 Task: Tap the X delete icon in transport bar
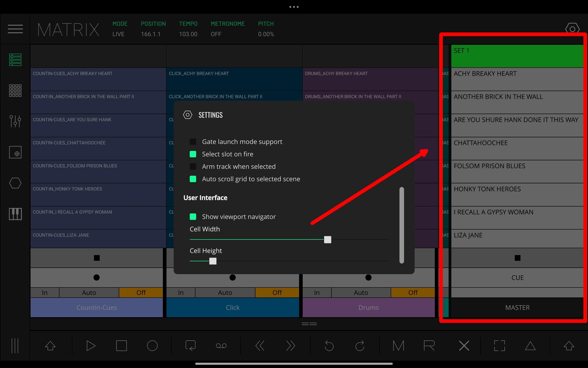[464, 346]
